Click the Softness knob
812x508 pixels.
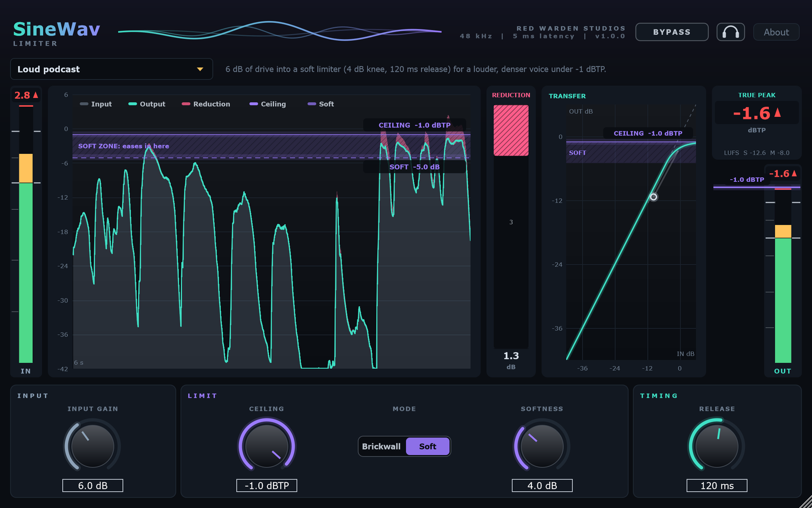542,446
